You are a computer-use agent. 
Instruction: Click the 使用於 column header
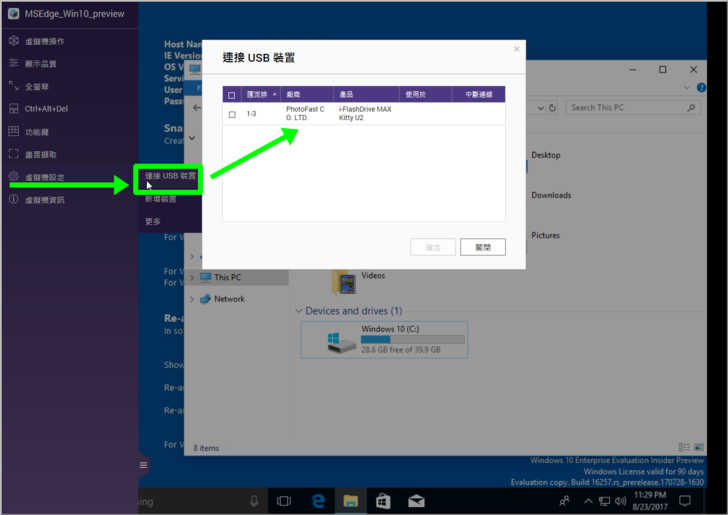click(x=426, y=94)
